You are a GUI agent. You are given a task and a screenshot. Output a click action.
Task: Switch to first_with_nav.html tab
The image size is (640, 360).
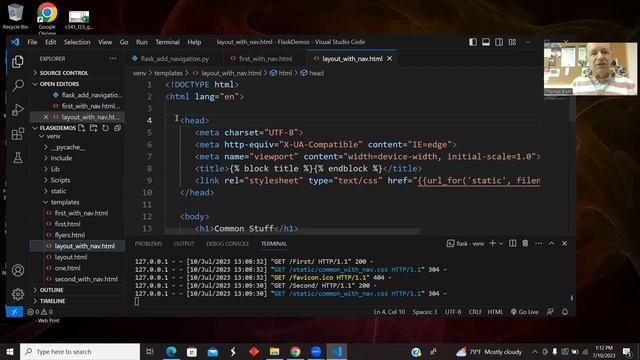(265, 59)
